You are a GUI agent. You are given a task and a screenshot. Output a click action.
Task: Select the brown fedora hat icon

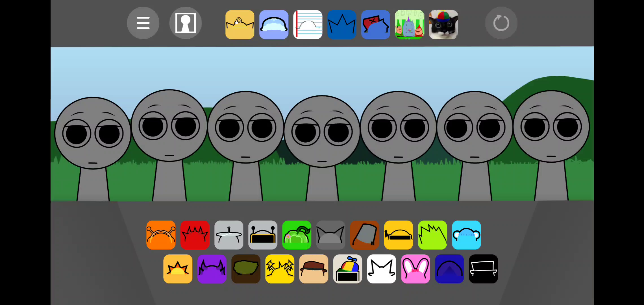(x=314, y=269)
